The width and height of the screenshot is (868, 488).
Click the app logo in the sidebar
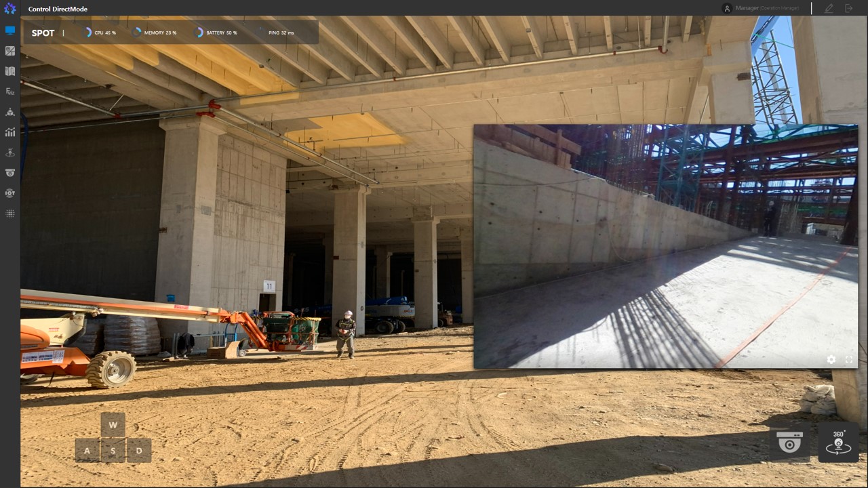(9, 8)
